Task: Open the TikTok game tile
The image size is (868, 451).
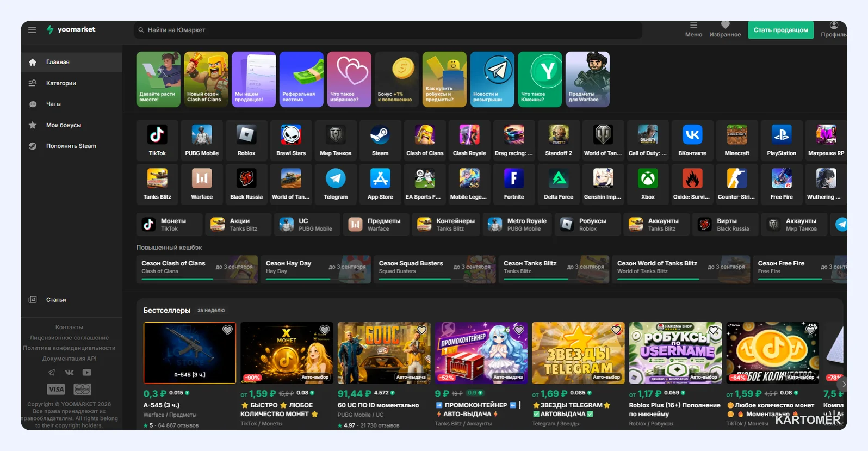Action: point(157,140)
